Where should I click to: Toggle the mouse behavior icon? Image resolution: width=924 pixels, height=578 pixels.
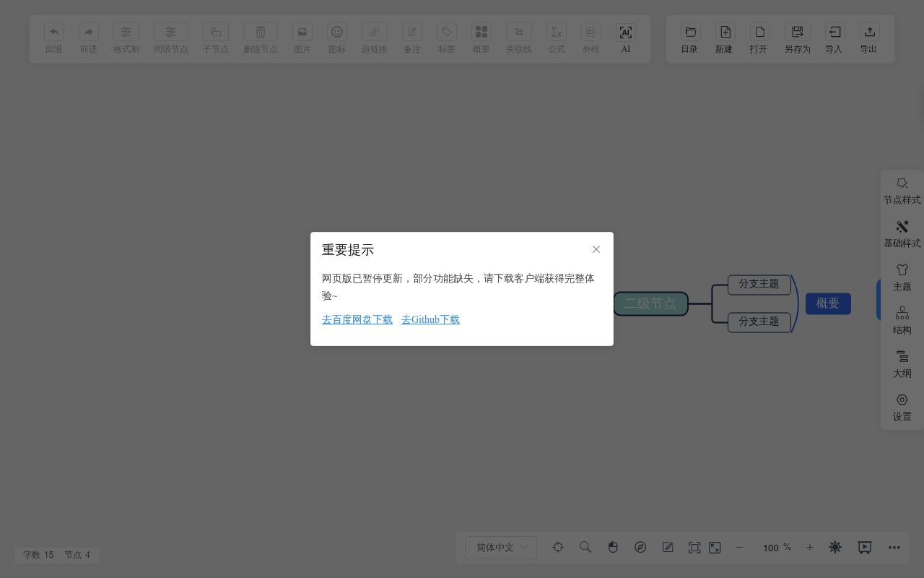pos(613,548)
